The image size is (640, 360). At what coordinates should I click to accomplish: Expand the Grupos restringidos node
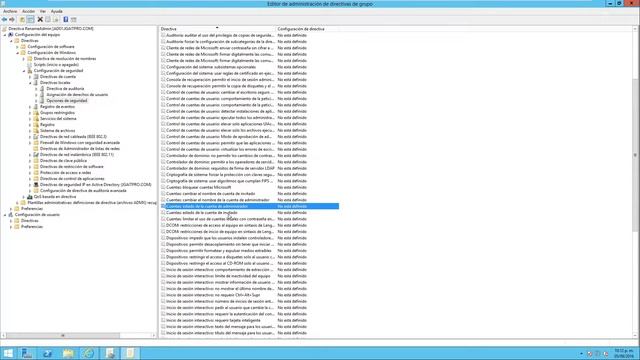(30, 113)
